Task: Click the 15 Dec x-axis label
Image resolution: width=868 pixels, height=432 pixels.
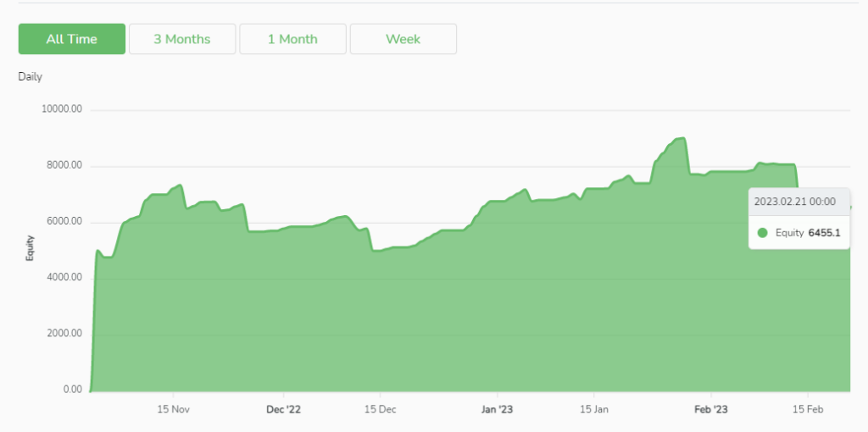Action: point(381,409)
